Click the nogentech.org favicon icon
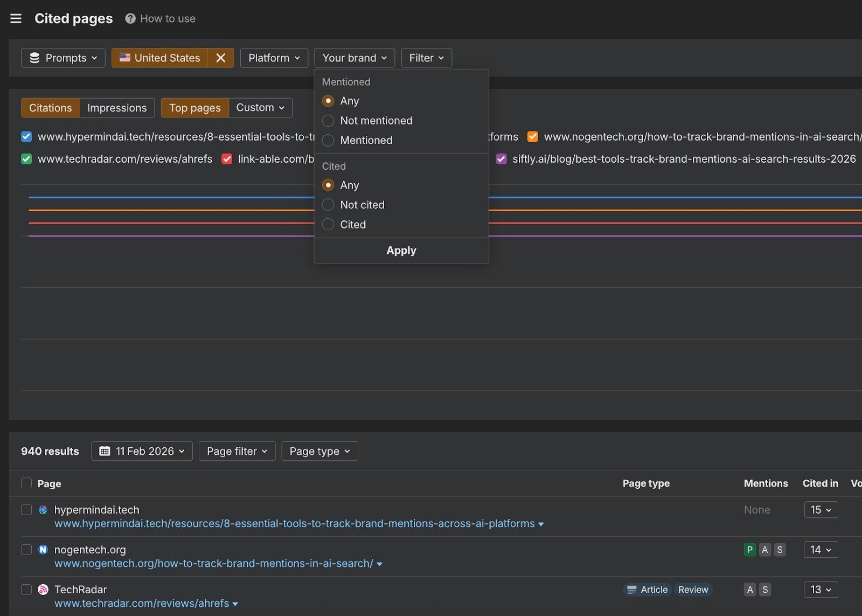The width and height of the screenshot is (862, 616). pyautogui.click(x=43, y=550)
